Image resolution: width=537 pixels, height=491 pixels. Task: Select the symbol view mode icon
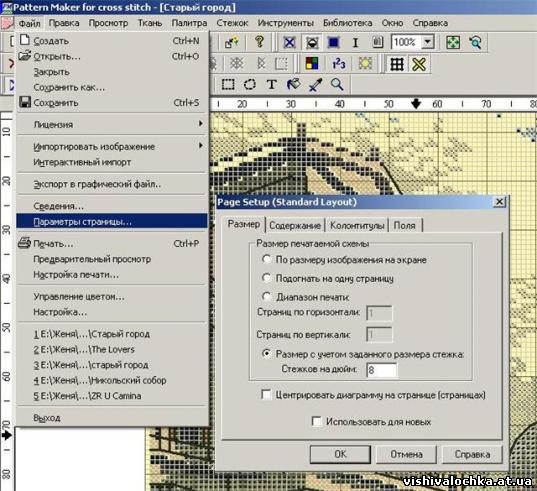[x=312, y=42]
